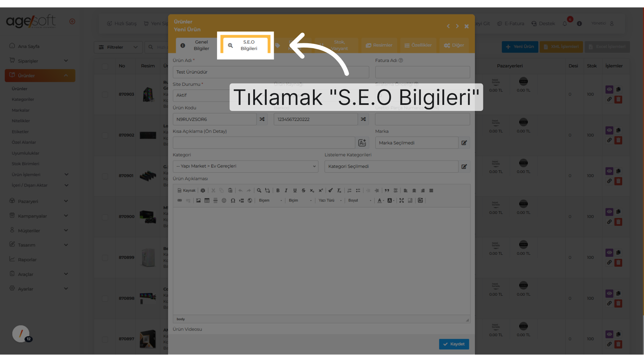Viewport: 644px width, 362px height.
Task: Click the Ürün Adı input field
Action: (271, 72)
